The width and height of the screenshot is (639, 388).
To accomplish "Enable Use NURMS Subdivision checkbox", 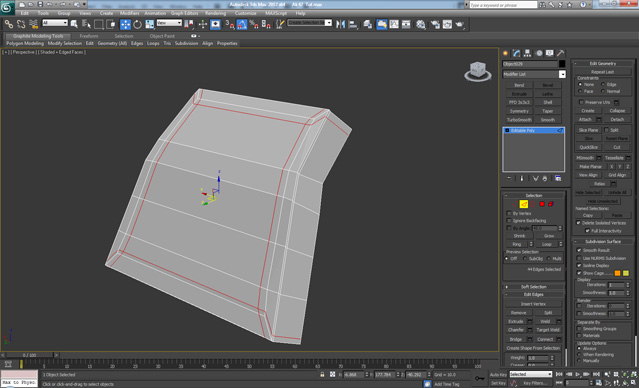I will [579, 258].
